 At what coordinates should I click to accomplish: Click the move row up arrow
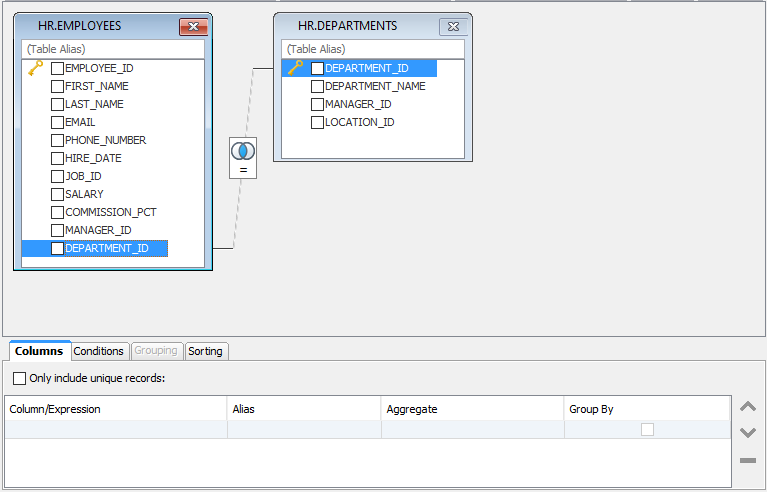pyautogui.click(x=747, y=406)
